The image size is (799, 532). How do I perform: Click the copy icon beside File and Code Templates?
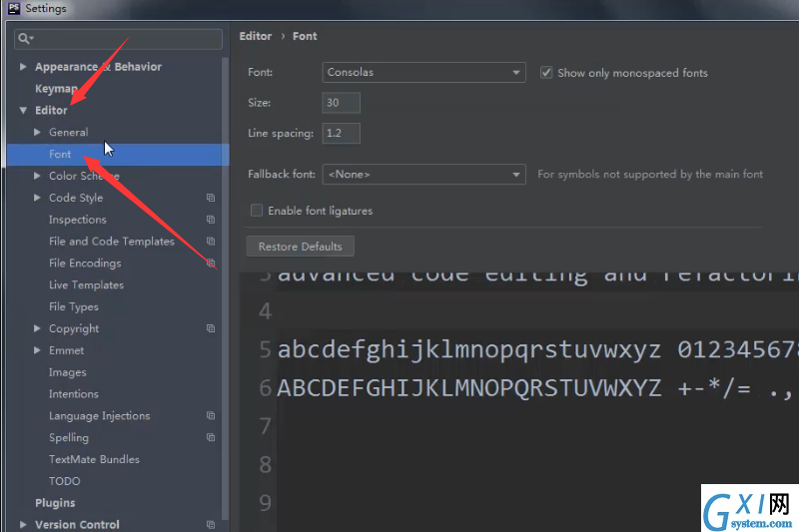pos(211,242)
